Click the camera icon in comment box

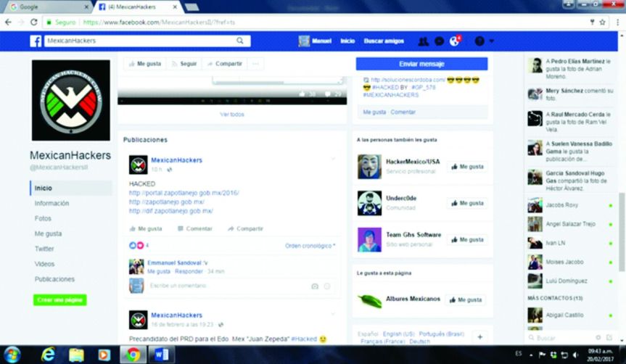[315, 286]
